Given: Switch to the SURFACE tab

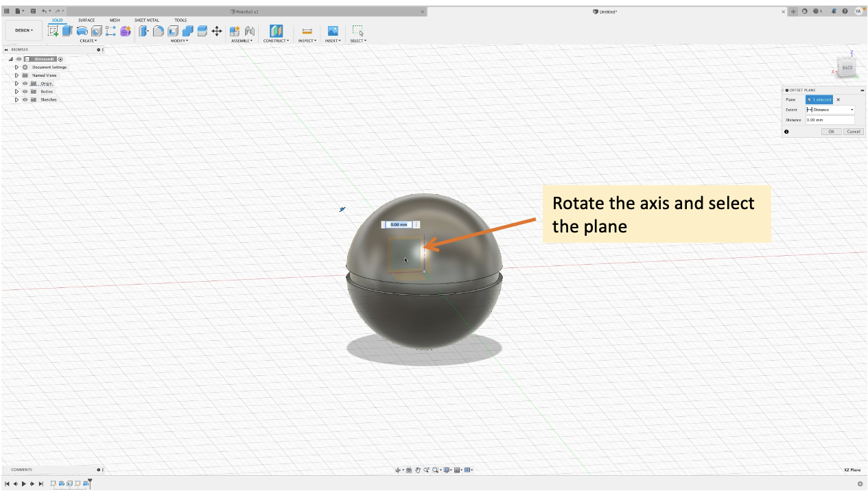Looking at the screenshot, I should [x=86, y=20].
